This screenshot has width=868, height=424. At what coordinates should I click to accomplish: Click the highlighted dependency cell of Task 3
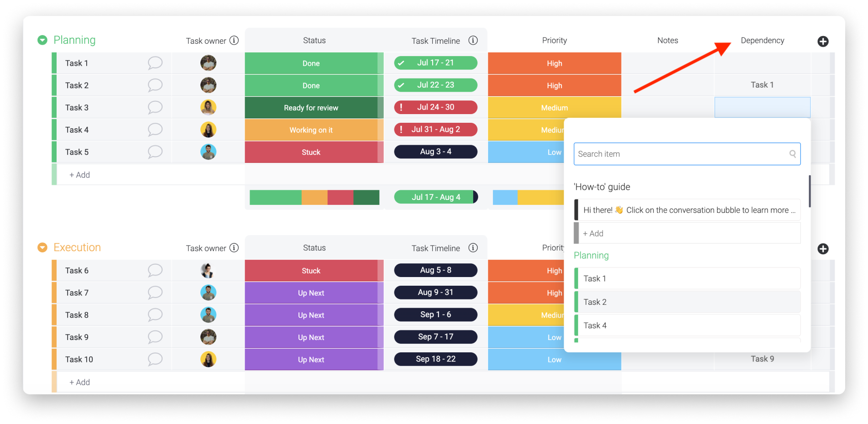click(762, 107)
